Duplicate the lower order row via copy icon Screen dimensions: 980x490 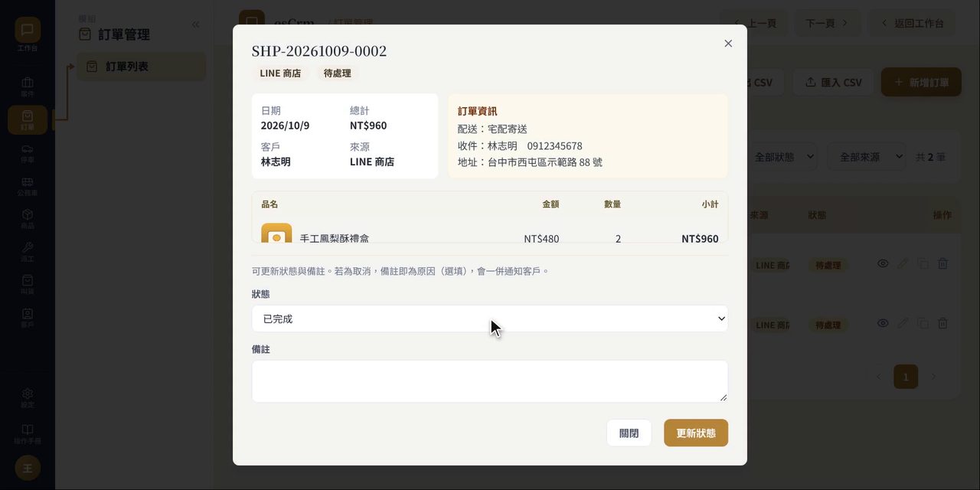(x=923, y=323)
